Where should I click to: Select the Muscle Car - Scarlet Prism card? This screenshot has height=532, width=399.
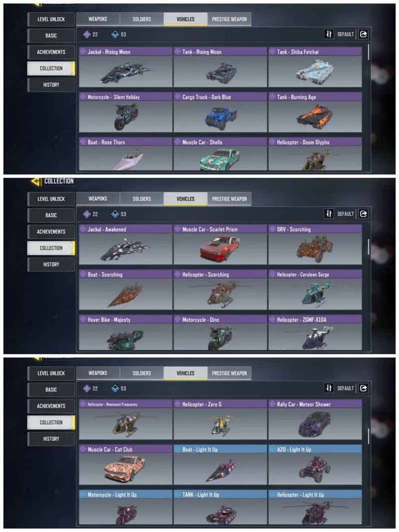(x=220, y=244)
